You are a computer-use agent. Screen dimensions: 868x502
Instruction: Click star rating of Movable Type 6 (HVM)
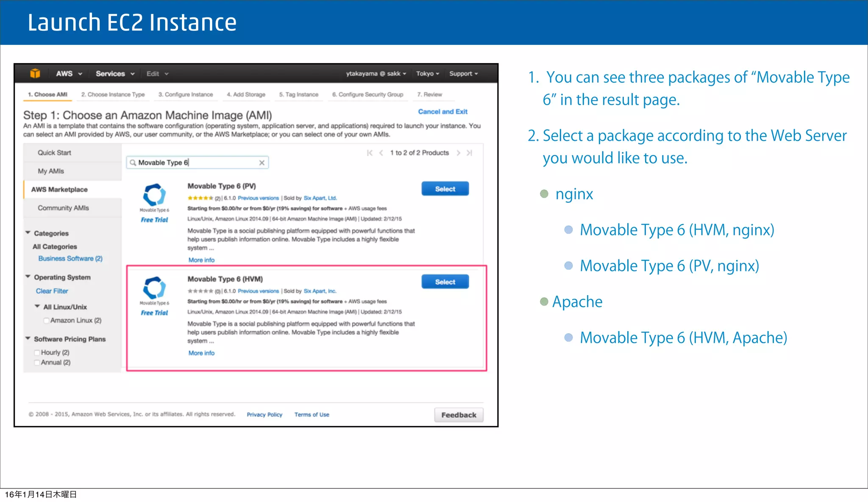click(200, 291)
